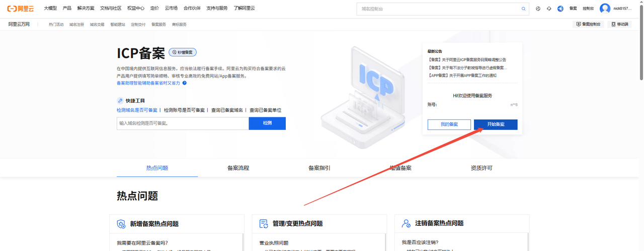The image size is (644, 251).
Task: Open the 秒懂备案 badge link
Action: tap(183, 52)
